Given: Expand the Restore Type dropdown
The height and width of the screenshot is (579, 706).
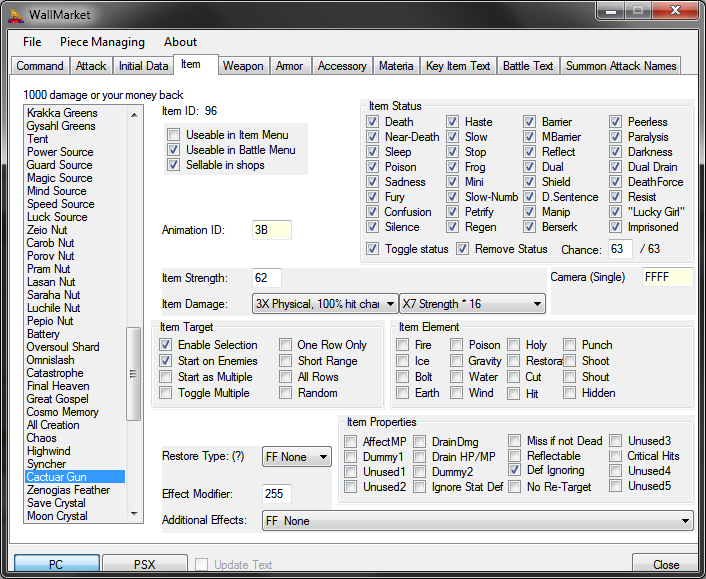Looking at the screenshot, I should pos(297,457).
